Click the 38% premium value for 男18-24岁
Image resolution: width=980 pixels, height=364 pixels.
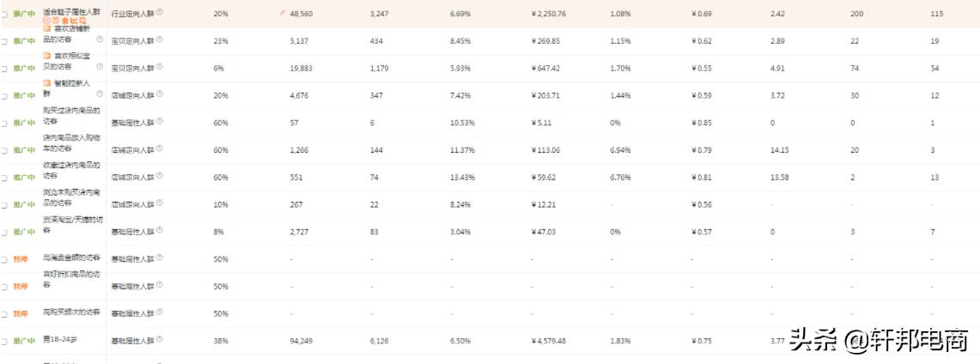point(221,341)
